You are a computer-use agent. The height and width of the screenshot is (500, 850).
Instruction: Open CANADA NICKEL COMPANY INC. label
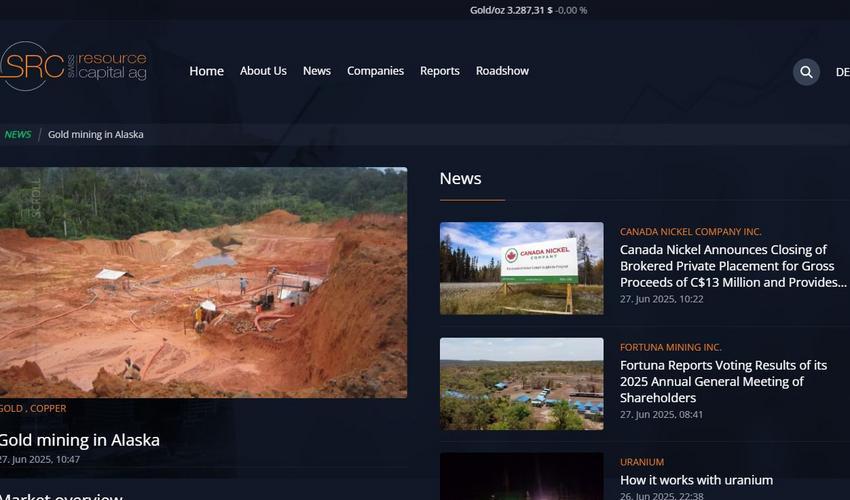point(691,232)
